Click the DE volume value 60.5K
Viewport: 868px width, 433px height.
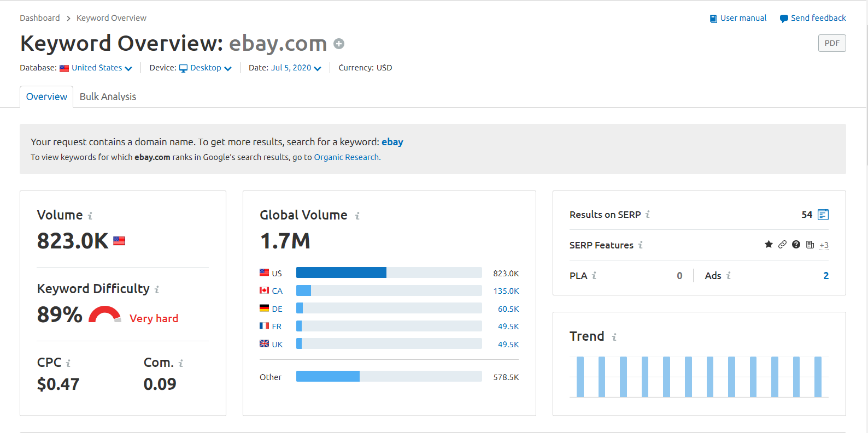click(508, 309)
